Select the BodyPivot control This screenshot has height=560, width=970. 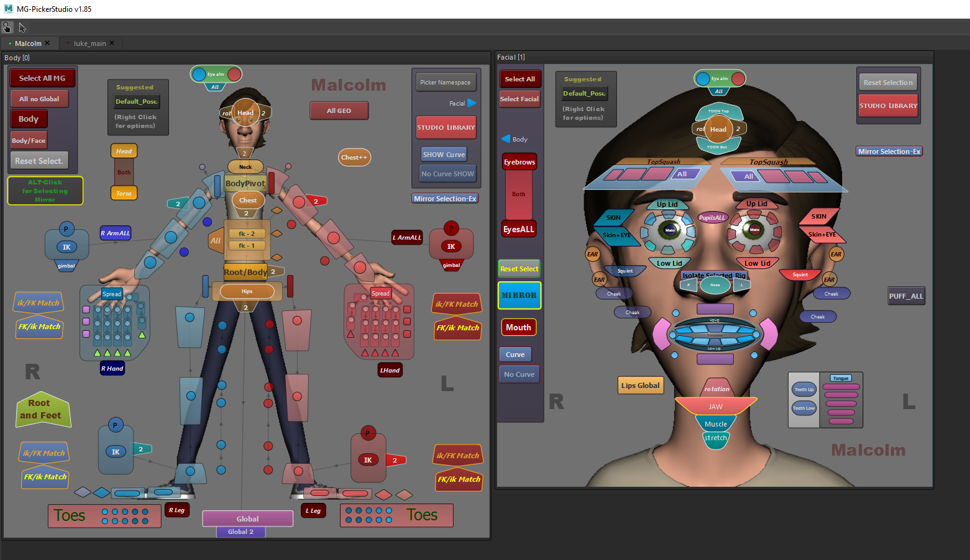[245, 183]
